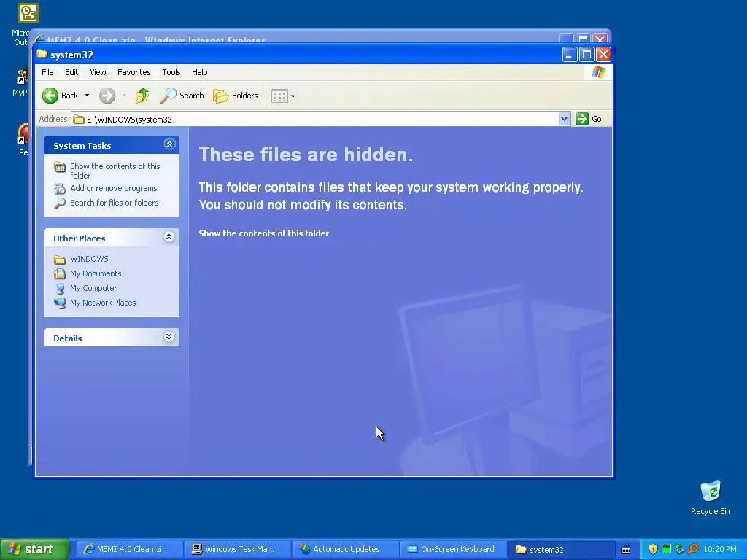Click the My Computer icon in sidebar

pos(60,289)
